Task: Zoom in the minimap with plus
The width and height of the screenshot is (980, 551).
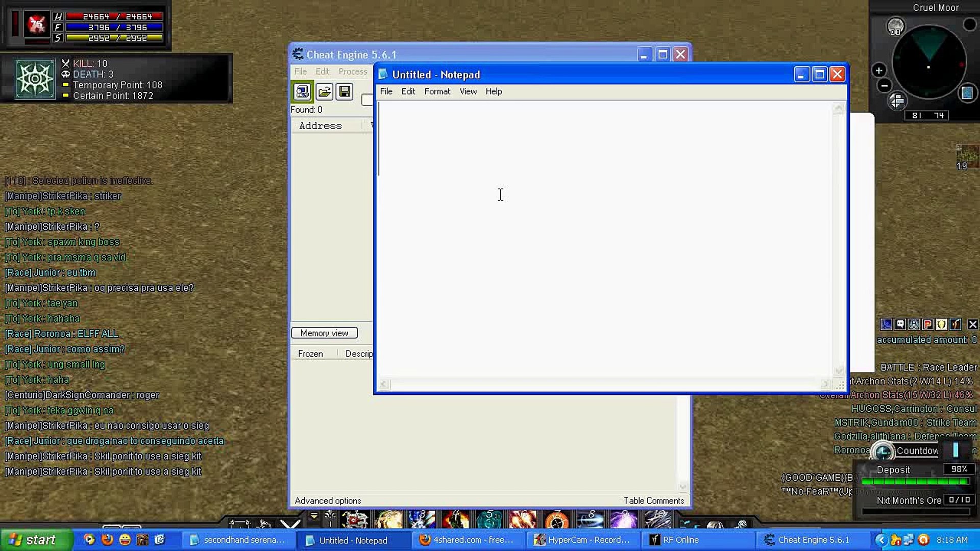Action: (x=879, y=70)
